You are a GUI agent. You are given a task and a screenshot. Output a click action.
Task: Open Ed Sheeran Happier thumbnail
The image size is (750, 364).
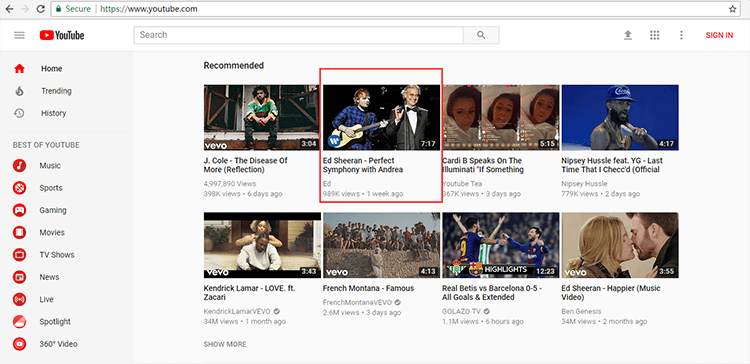(620, 245)
